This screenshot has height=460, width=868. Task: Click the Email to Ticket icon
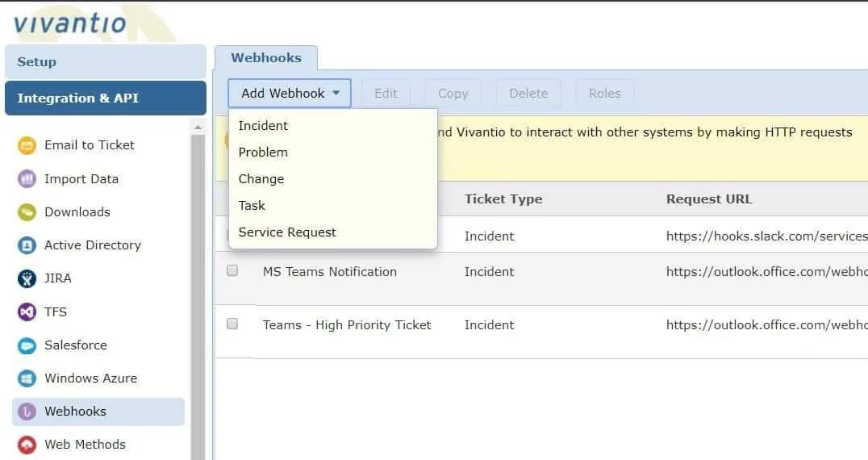tap(27, 145)
